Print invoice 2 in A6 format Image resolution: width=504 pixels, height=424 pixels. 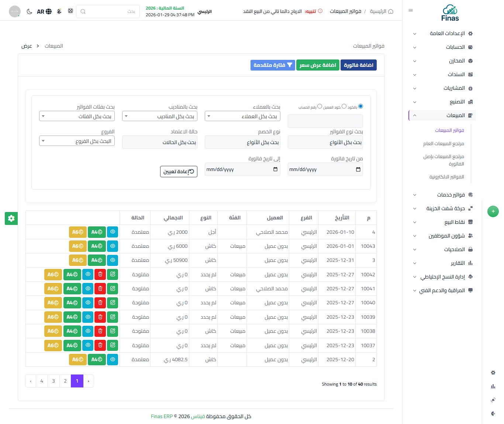click(x=77, y=359)
